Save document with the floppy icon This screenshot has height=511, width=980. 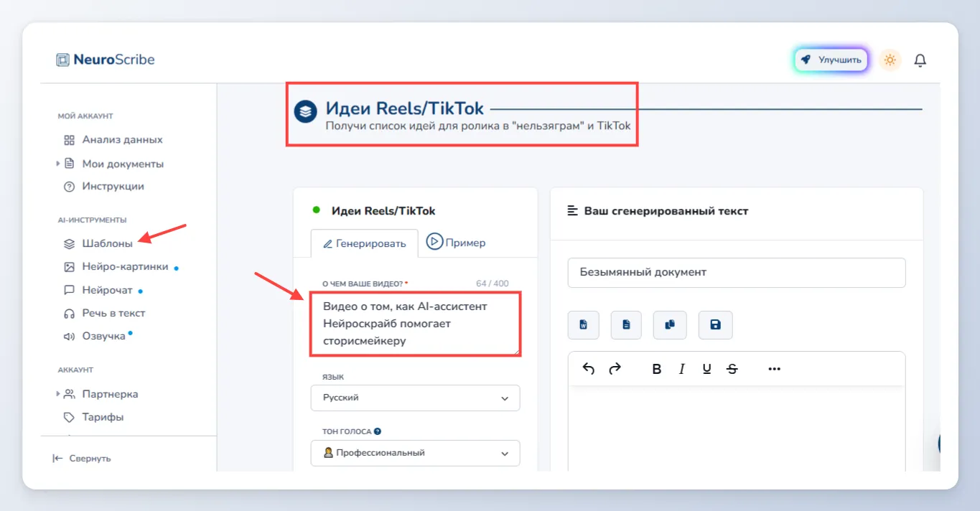[715, 325]
